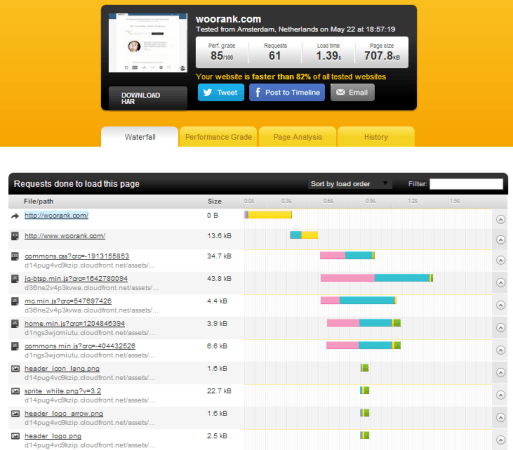Viewport: 513px width, 450px height.
Task: Click the File/path column header
Action: [x=38, y=201]
